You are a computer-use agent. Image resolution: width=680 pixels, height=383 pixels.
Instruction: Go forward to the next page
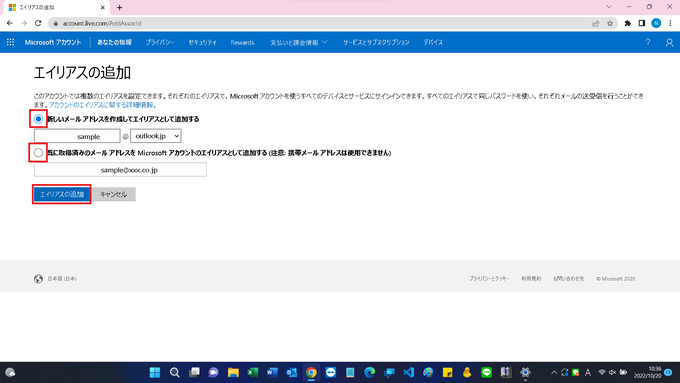pos(24,23)
